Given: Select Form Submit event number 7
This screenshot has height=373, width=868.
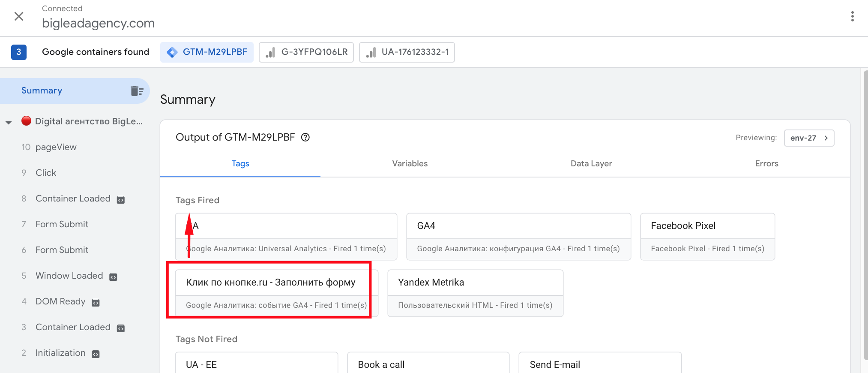Looking at the screenshot, I should 62,224.
